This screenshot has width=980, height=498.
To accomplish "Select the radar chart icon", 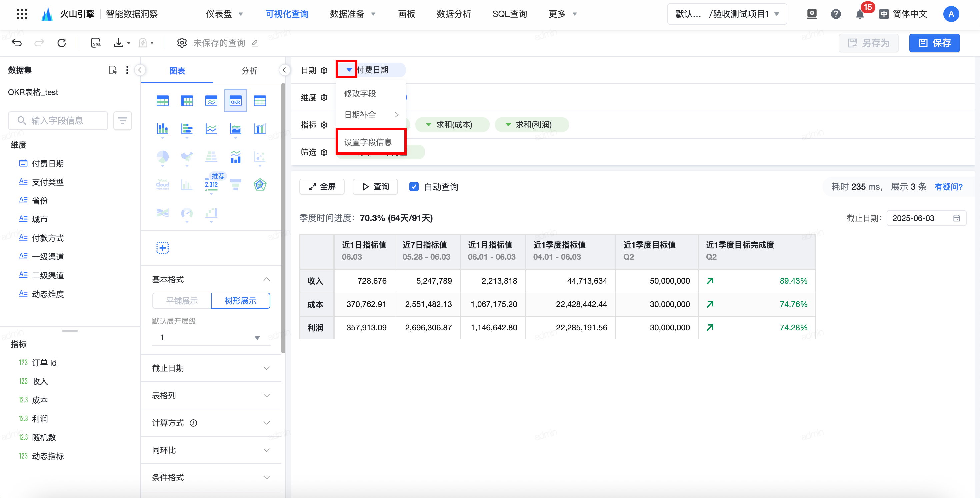I will (260, 185).
